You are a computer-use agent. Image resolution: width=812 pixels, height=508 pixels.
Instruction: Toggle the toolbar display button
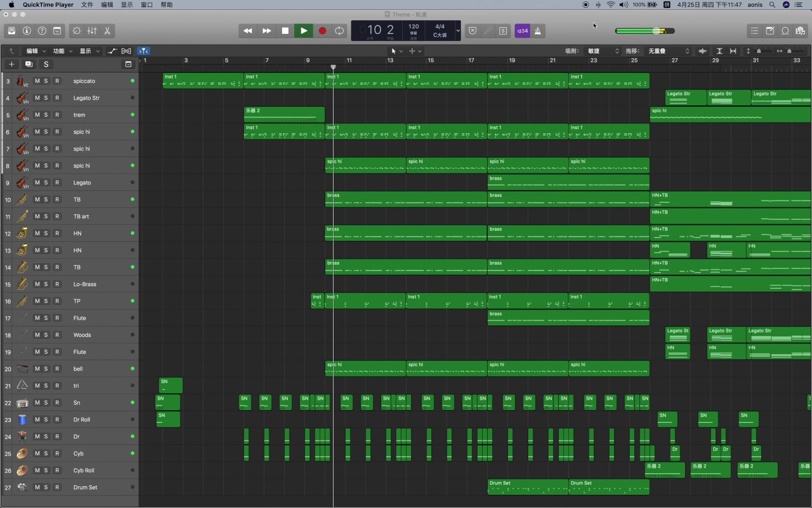click(x=57, y=31)
